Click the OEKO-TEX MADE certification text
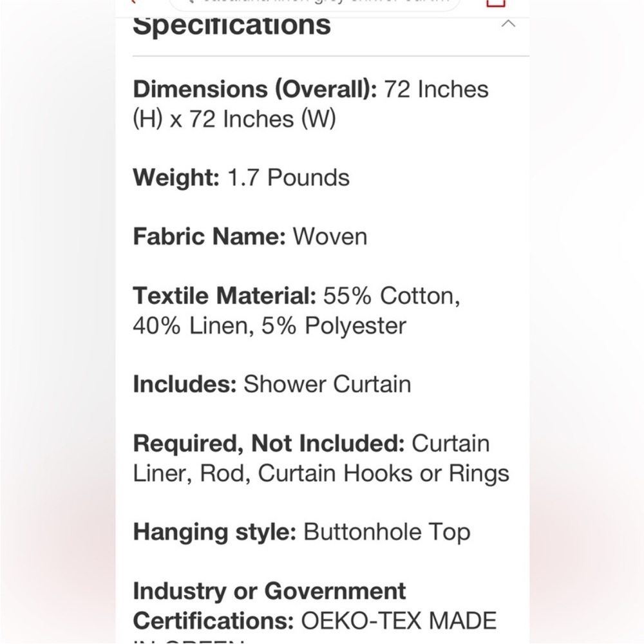Viewport: 644px width, 644px height. [x=399, y=621]
